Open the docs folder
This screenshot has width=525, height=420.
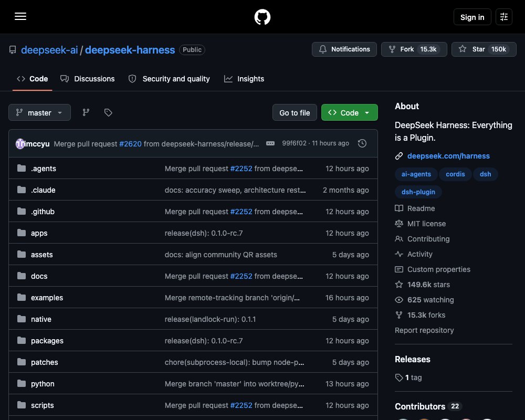pos(39,276)
